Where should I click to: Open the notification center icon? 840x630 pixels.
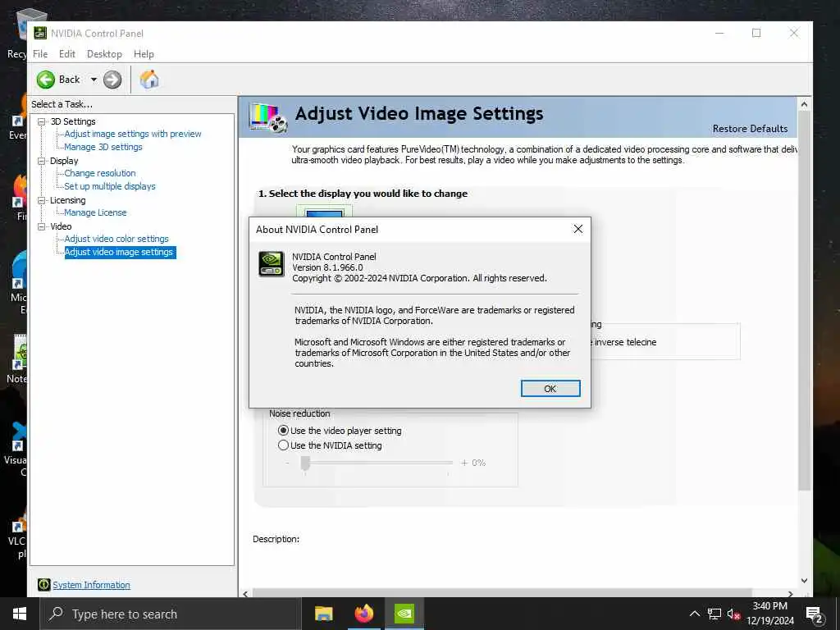click(x=815, y=614)
